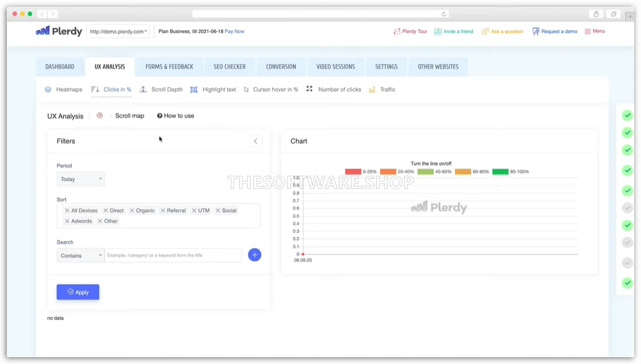Open the Scroll Depth report icon

pos(143,89)
